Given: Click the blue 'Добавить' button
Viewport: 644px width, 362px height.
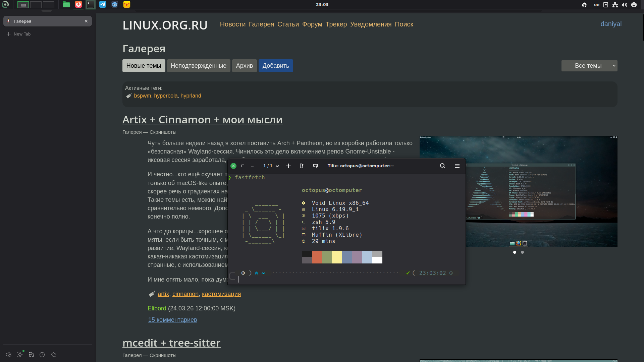Looking at the screenshot, I should pos(275,66).
